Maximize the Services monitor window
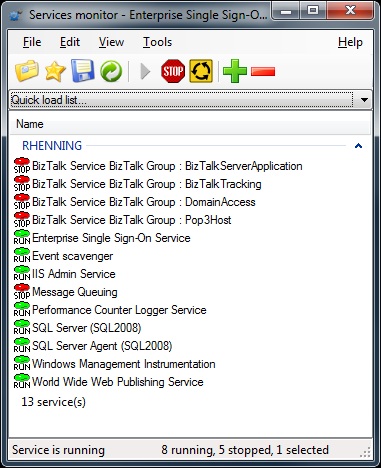 pos(313,12)
